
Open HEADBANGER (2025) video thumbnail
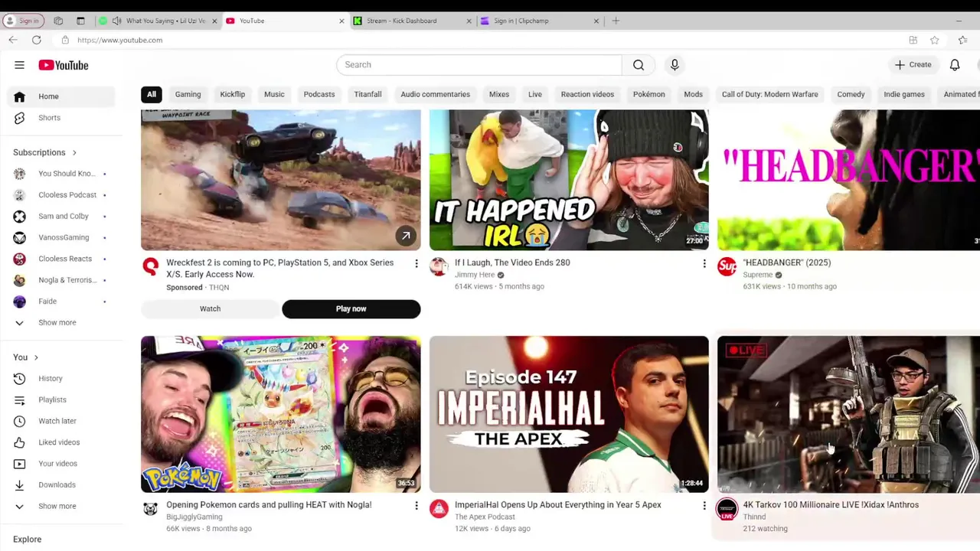click(x=848, y=180)
